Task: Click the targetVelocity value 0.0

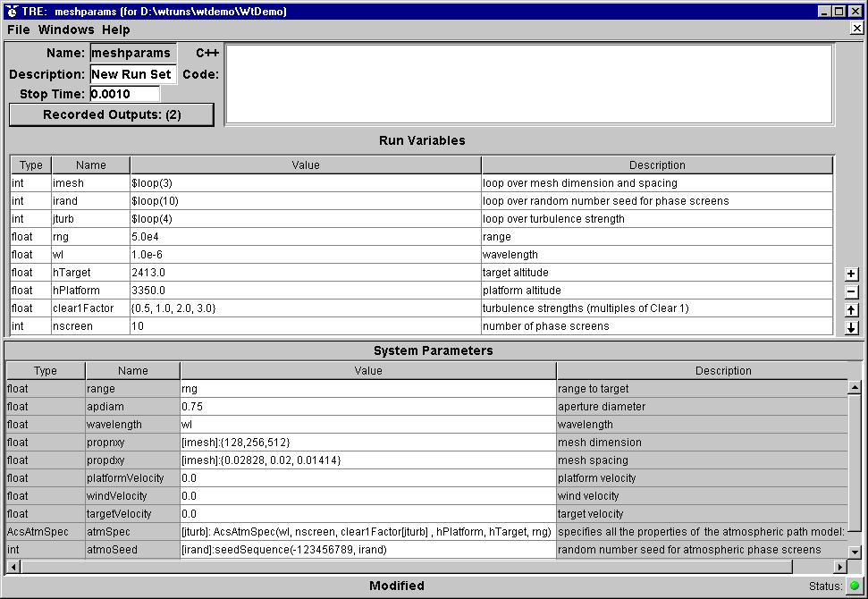Action: 368,514
